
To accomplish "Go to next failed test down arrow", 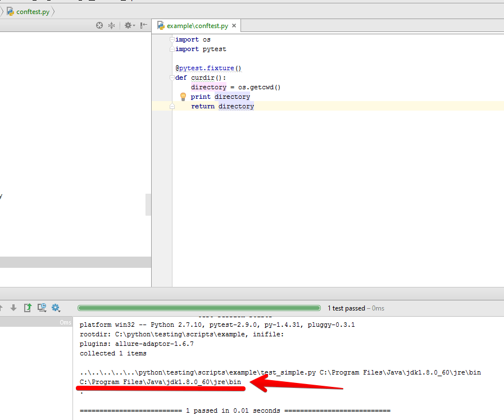I will 13,308.
